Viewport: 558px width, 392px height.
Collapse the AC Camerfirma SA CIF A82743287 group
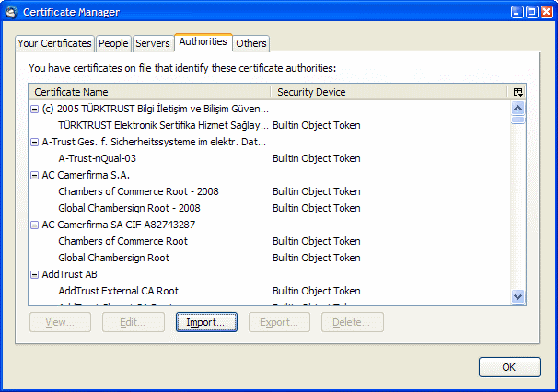34,225
